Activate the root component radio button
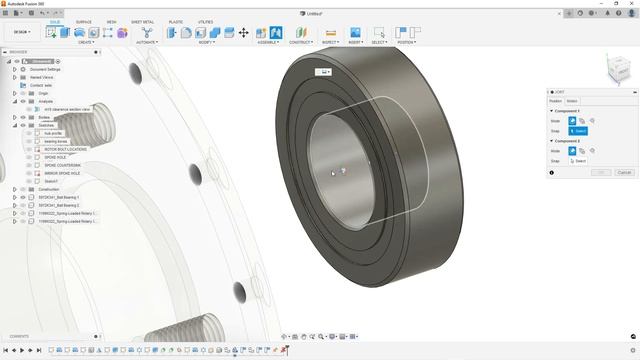 pyautogui.click(x=58, y=61)
